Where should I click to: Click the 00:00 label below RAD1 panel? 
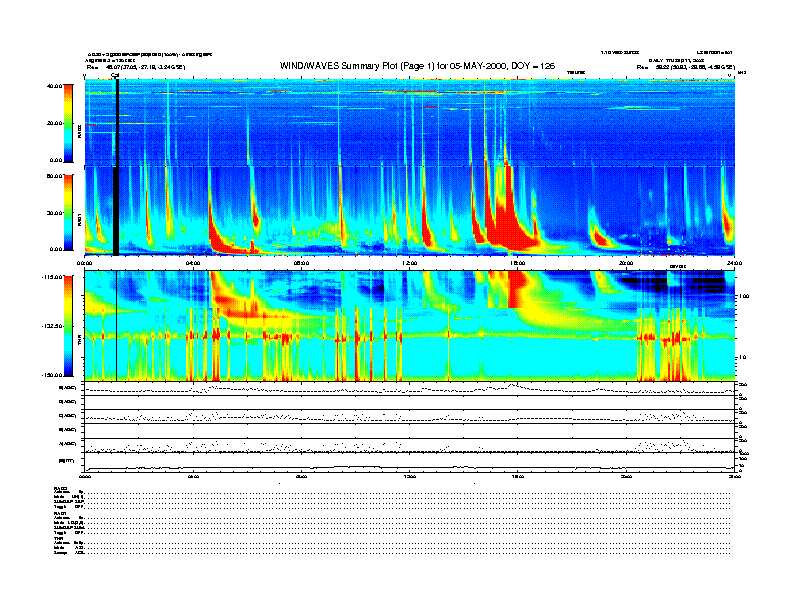86,263
